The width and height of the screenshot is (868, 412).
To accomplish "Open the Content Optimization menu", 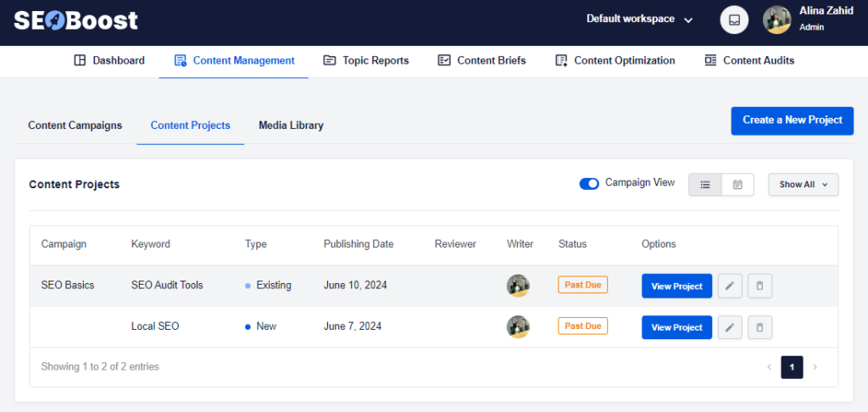I will [615, 61].
